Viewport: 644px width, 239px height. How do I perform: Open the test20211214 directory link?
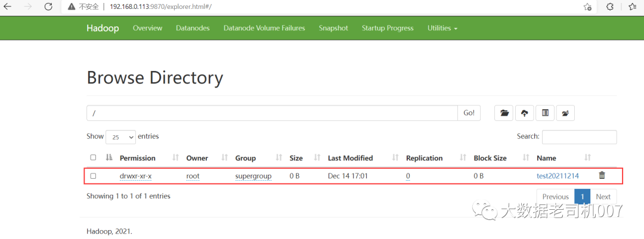(x=559, y=176)
